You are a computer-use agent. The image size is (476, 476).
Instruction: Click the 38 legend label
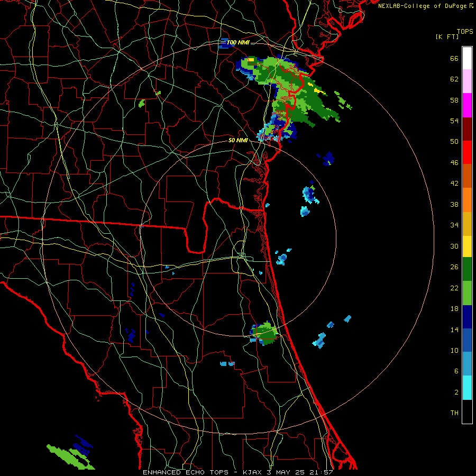tap(454, 205)
